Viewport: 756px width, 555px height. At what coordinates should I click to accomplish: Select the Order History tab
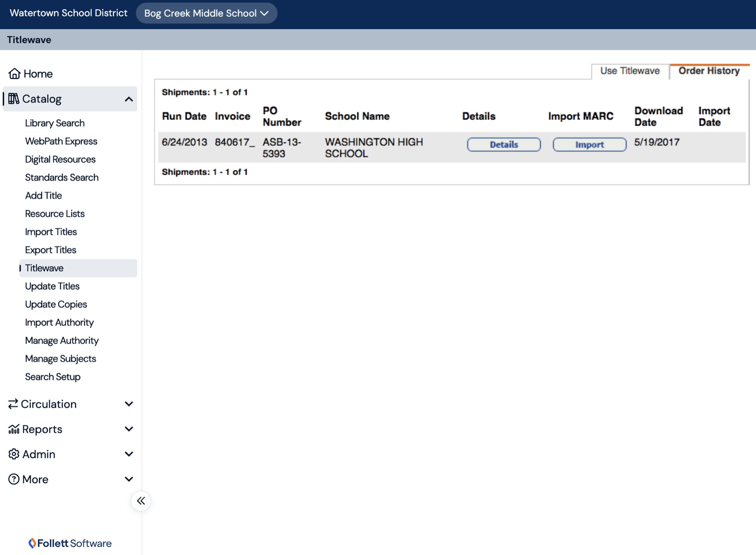[709, 71]
